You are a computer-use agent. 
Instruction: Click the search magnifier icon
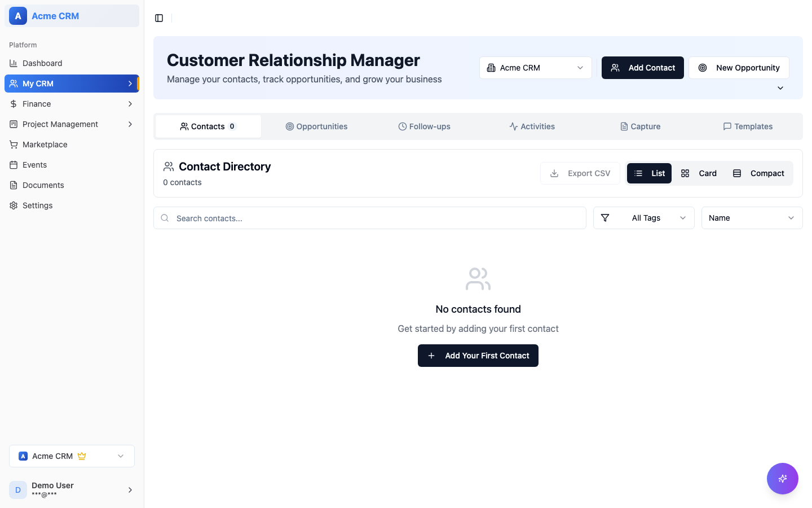pyautogui.click(x=165, y=218)
